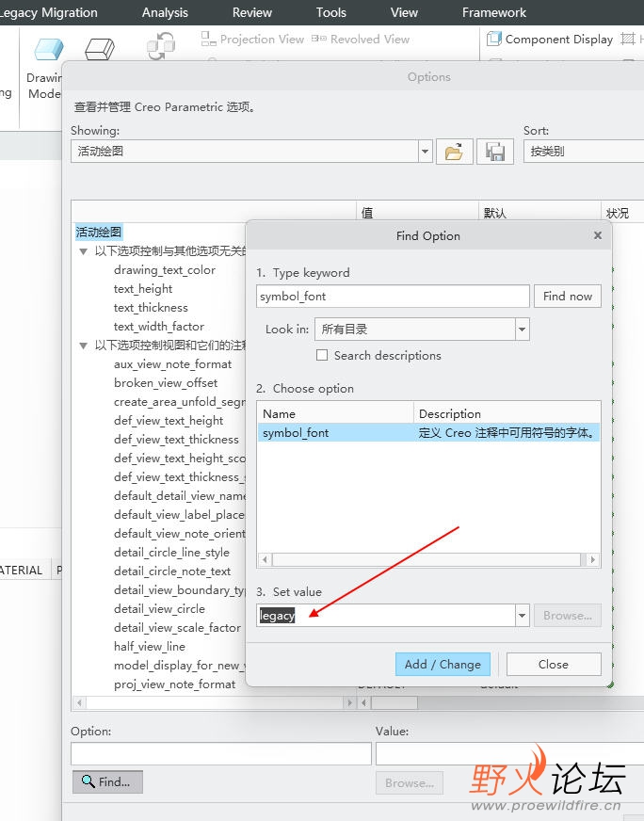Click the Add / Change button
Screen dimensions: 644x821
443,665
